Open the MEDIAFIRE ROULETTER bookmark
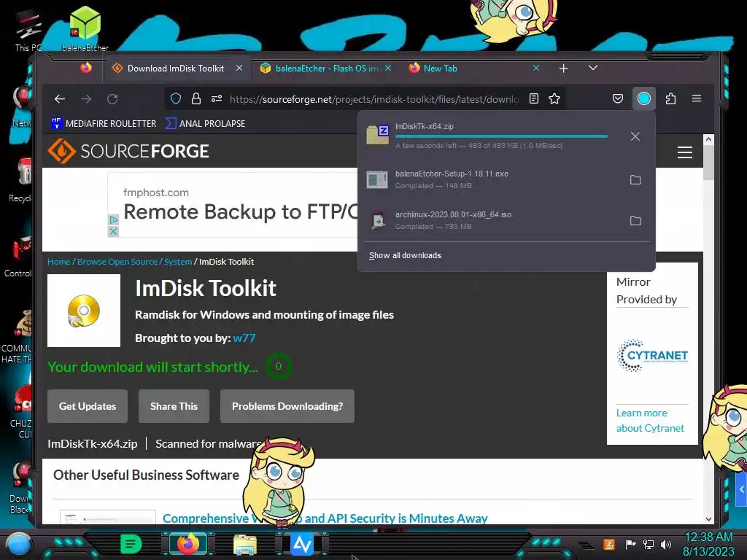Viewport: 747px width, 560px height. 104,123
